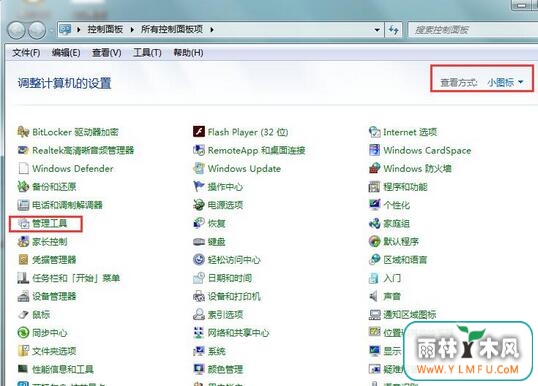Open the 电话和调制解调器 icon
This screenshot has height=386, width=538.
click(x=23, y=205)
